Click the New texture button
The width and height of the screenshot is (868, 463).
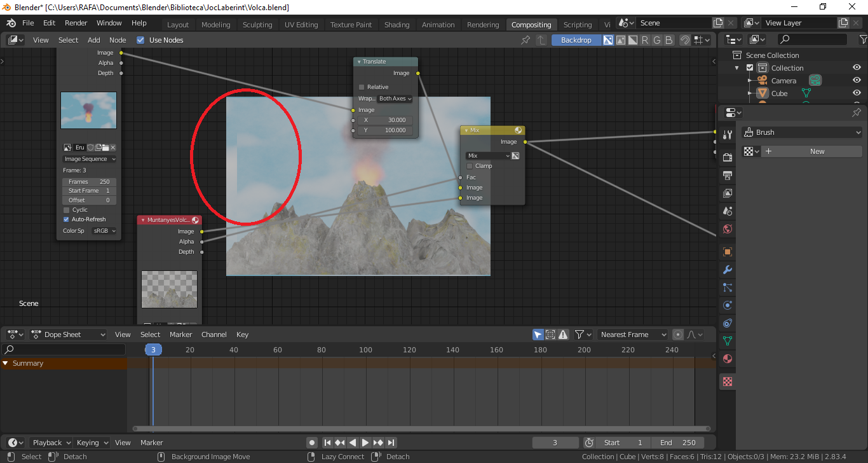[x=811, y=151]
